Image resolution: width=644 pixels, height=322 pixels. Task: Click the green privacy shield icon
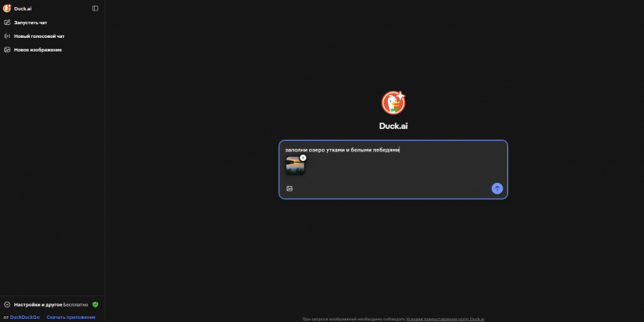[x=95, y=305]
